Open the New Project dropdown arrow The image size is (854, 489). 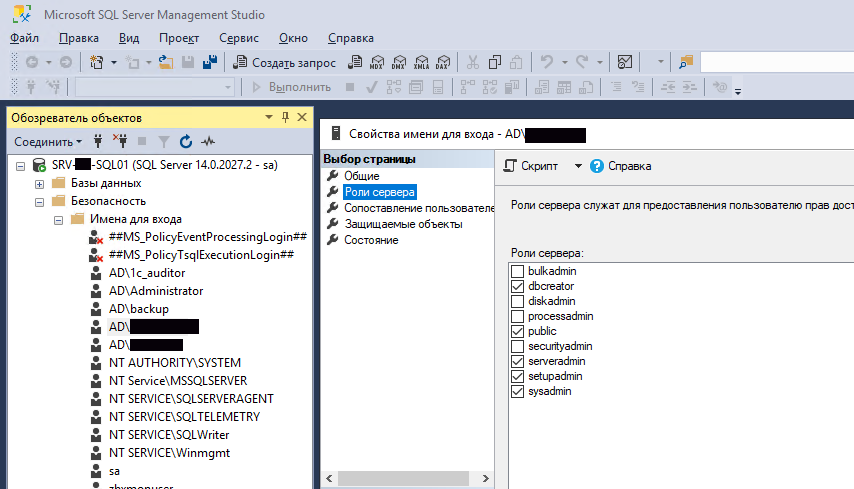point(114,63)
